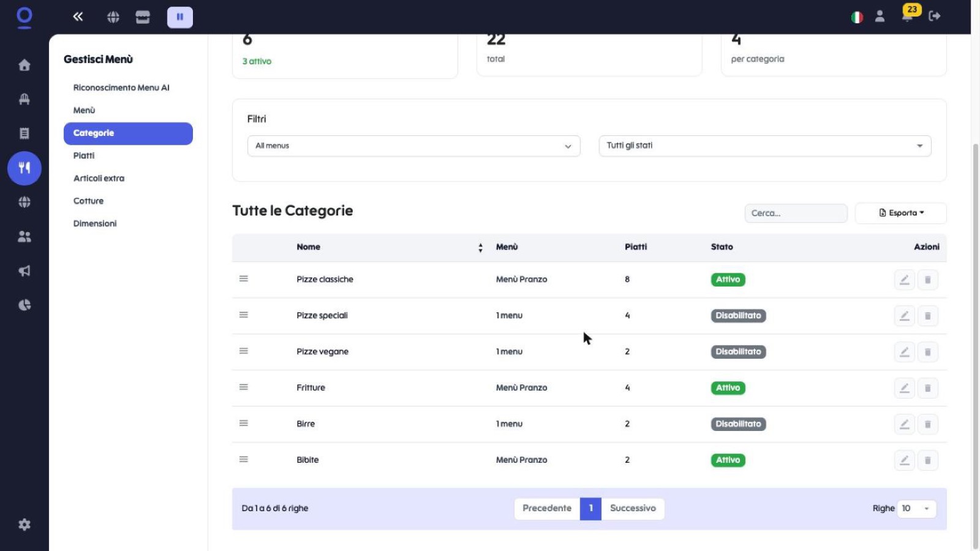Select Piatti in the sidebar
980x551 pixels.
click(84, 156)
